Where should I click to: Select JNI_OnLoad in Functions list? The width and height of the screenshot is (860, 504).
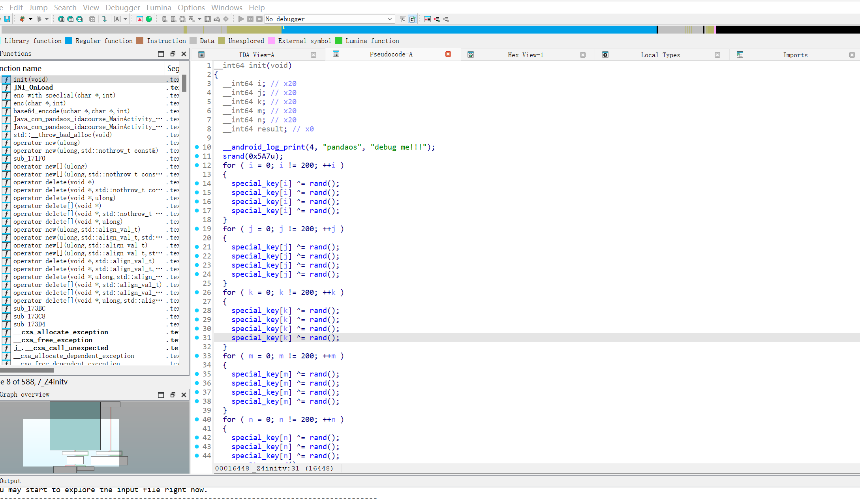(33, 88)
